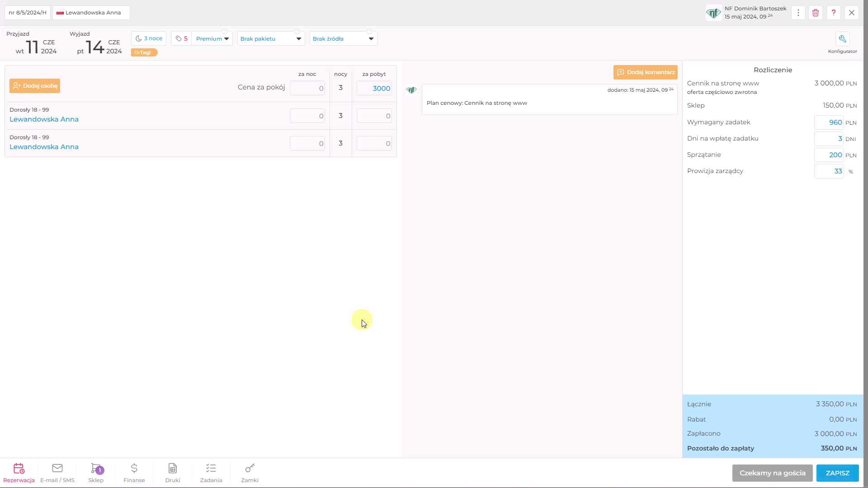This screenshot has height=488, width=868.
Task: Open the Druki documents tab
Action: 173,473
